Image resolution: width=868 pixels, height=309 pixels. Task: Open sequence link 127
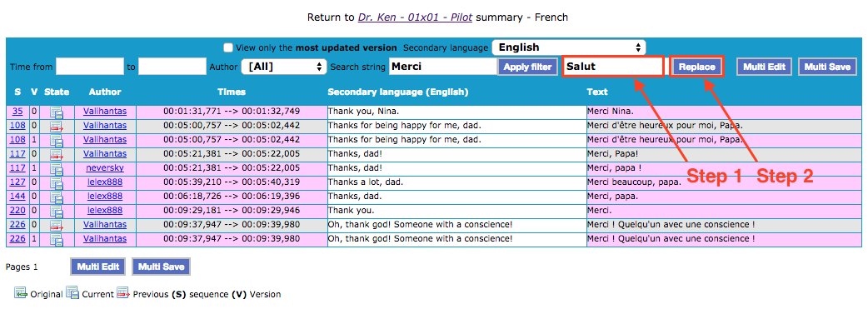point(17,182)
